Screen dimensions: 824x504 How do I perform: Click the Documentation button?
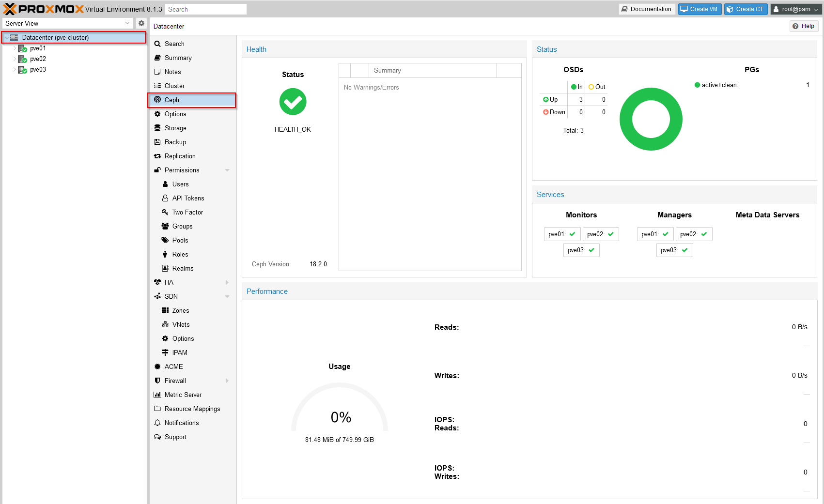(x=647, y=9)
